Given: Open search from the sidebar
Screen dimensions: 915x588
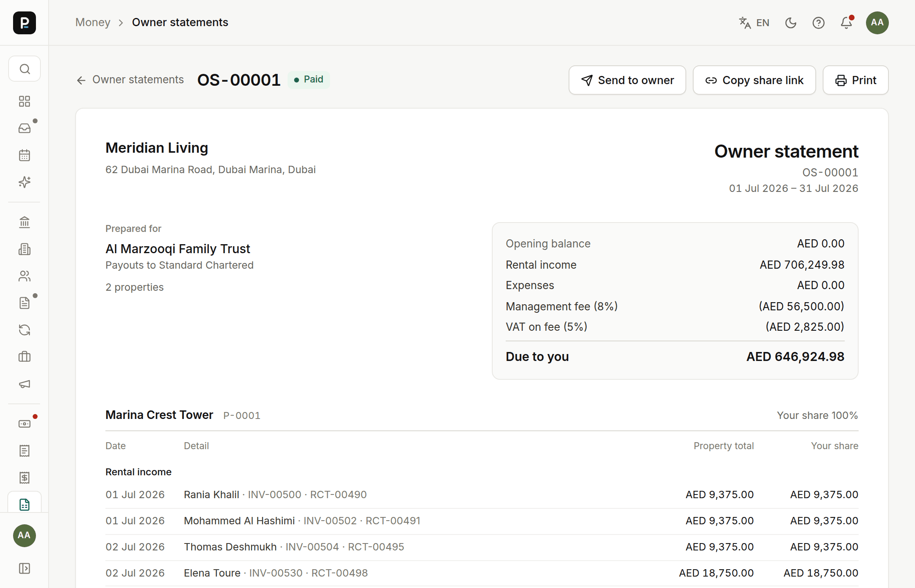Looking at the screenshot, I should [25, 69].
